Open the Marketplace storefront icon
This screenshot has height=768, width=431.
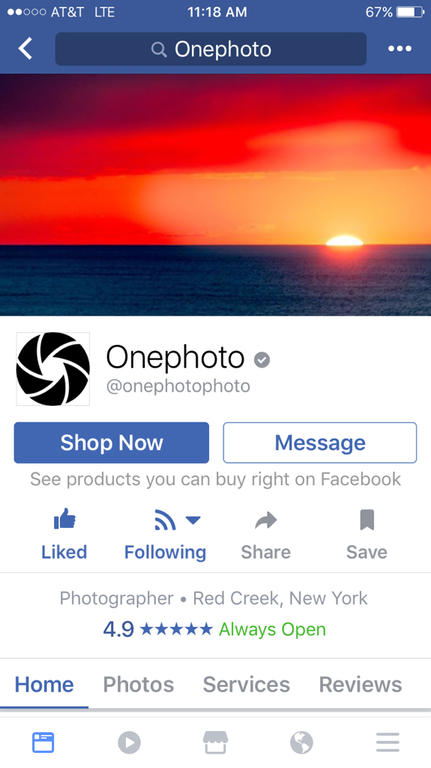point(216,743)
